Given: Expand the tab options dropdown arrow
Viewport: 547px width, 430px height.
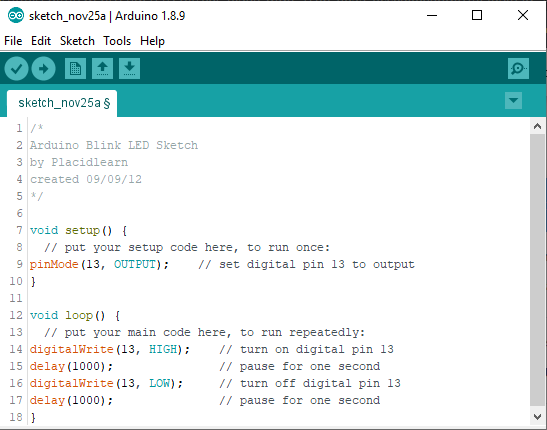Looking at the screenshot, I should point(513,101).
